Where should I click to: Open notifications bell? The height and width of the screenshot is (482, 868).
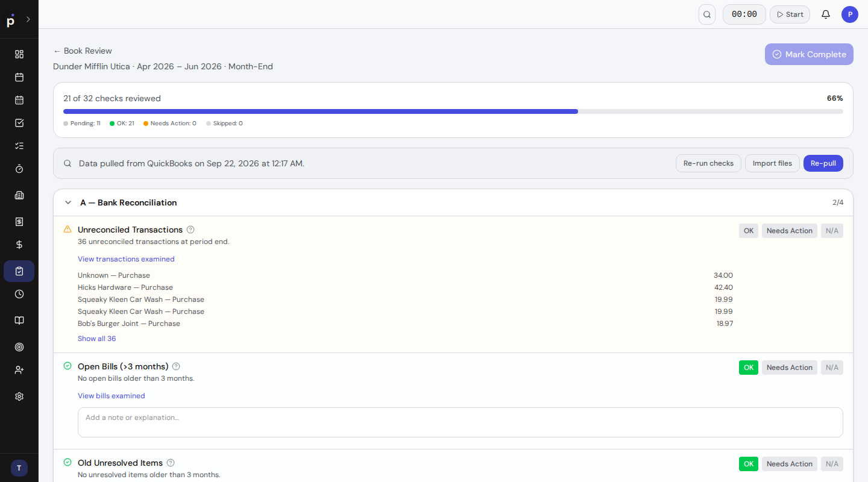(826, 14)
